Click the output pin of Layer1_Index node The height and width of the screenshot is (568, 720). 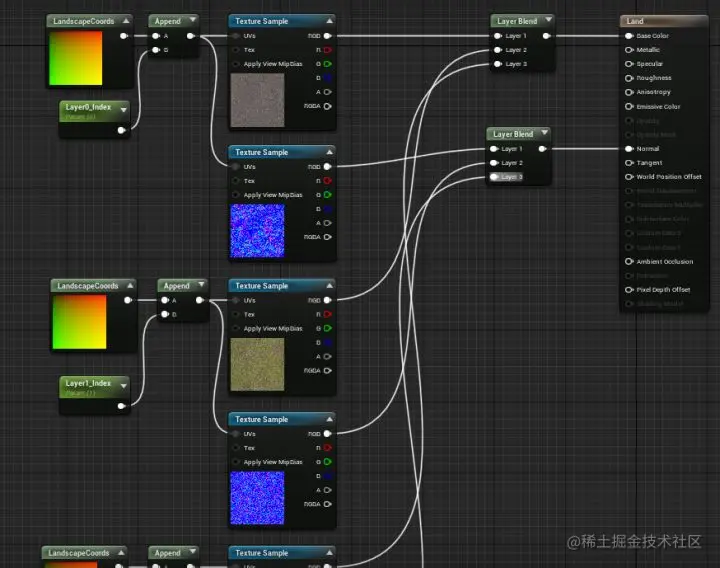(x=122, y=406)
